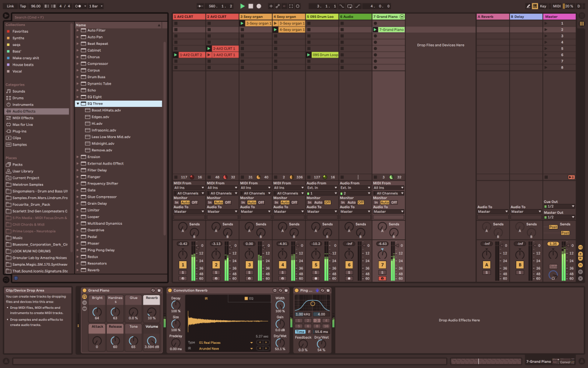Click the Drums category icon in browser

point(8,98)
